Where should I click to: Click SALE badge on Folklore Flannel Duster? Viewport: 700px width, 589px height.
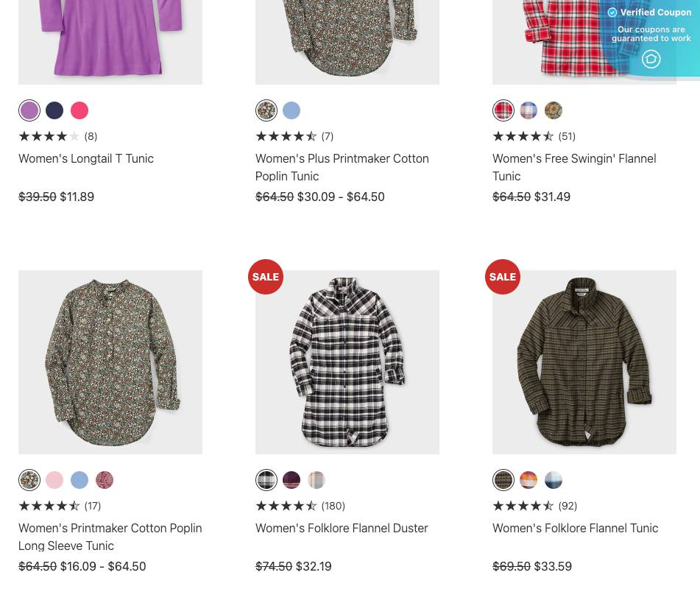click(x=266, y=277)
